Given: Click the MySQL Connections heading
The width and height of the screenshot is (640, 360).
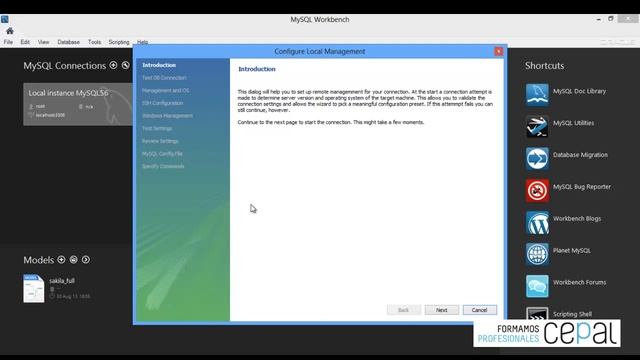Looking at the screenshot, I should [x=64, y=65].
